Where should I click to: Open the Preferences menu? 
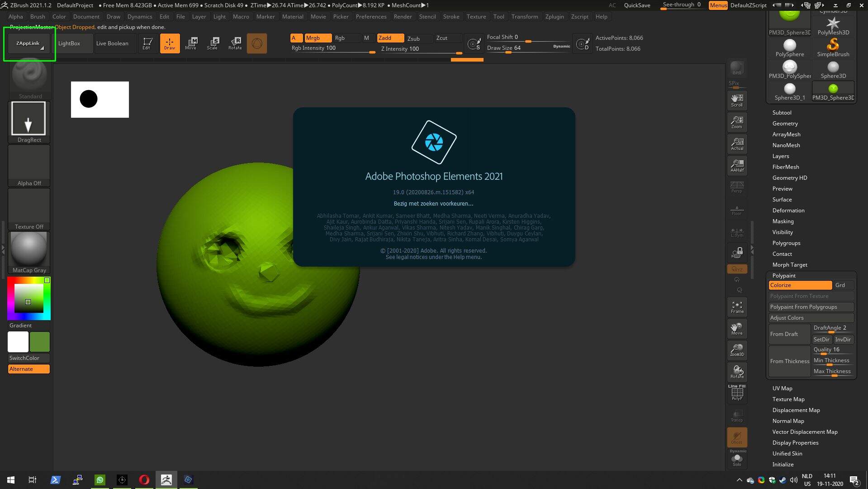[371, 17]
